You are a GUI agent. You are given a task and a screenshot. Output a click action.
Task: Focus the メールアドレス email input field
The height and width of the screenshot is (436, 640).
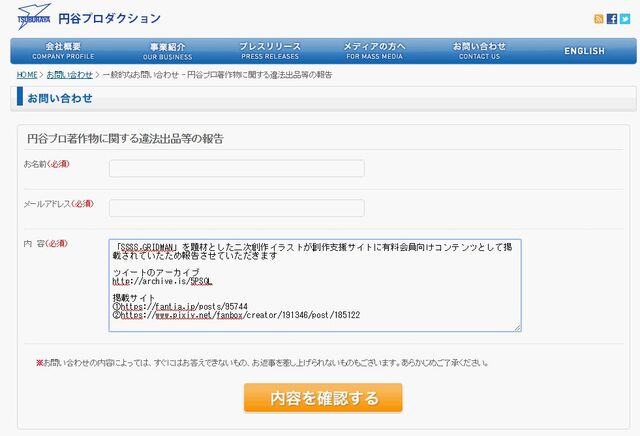click(x=236, y=208)
